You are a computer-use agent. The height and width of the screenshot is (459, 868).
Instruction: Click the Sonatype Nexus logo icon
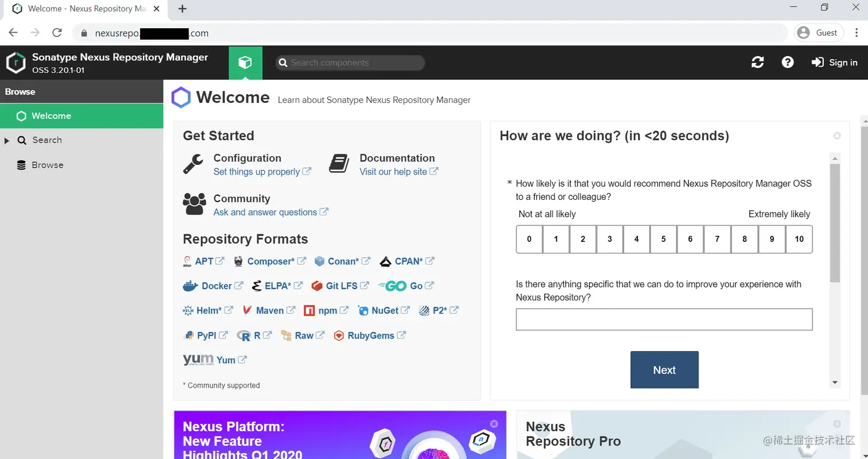pos(16,63)
